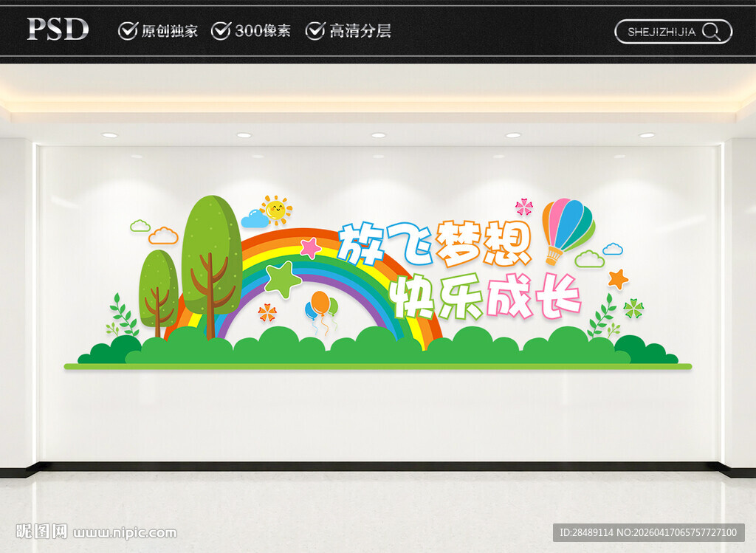This screenshot has height=553, width=756.
Task: Toggle the 原创独家 checkmark
Action: click(x=127, y=31)
